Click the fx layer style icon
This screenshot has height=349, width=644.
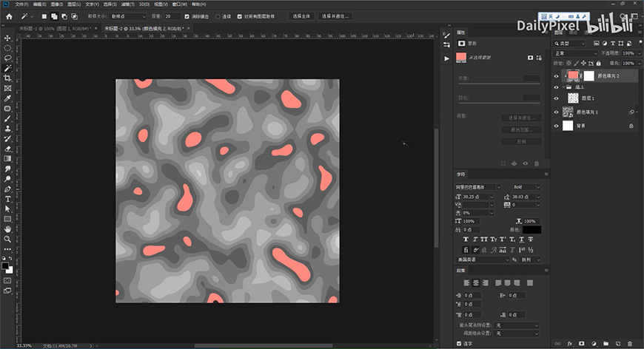coord(570,344)
